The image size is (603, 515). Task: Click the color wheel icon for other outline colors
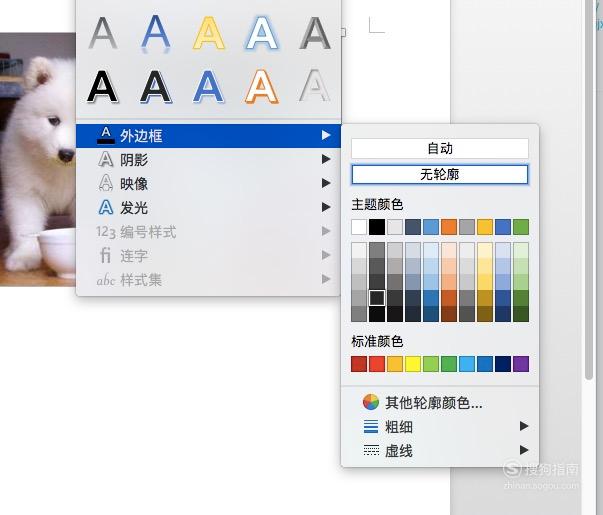point(371,402)
